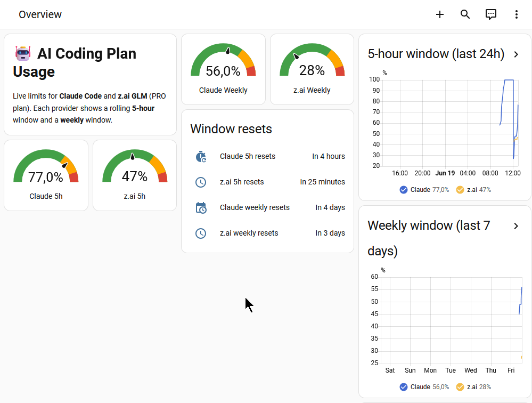The width and height of the screenshot is (532, 403).
Task: Click the 56,0% gauge value
Action: coord(223,71)
